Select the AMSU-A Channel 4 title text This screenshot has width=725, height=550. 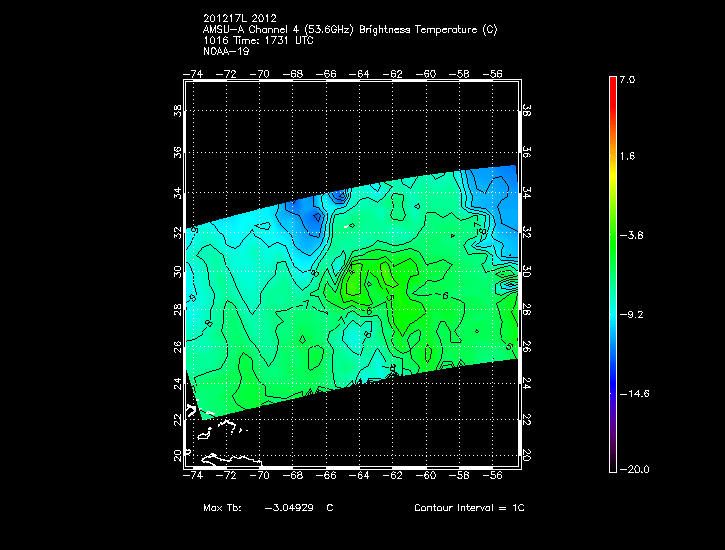(x=349, y=29)
